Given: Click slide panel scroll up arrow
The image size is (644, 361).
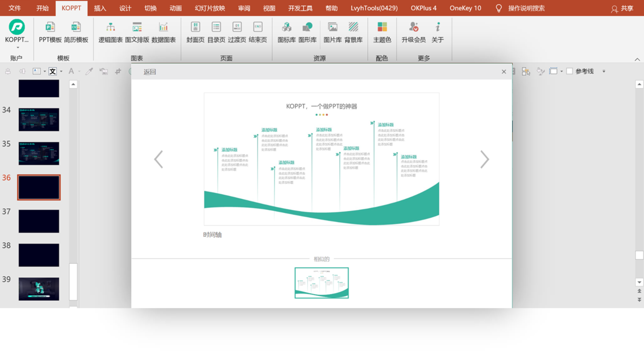Looking at the screenshot, I should click(73, 84).
